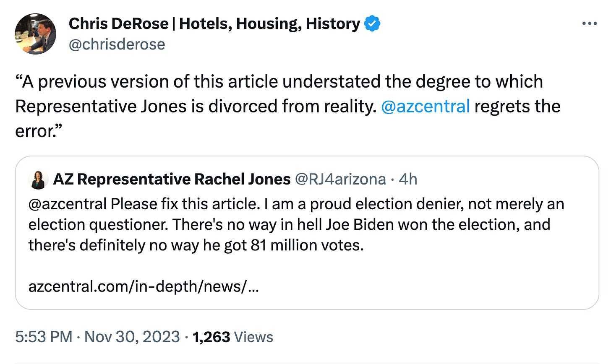Select the Nov 30, 2023 date
Viewport: 611px width, 364px height.
click(x=132, y=337)
